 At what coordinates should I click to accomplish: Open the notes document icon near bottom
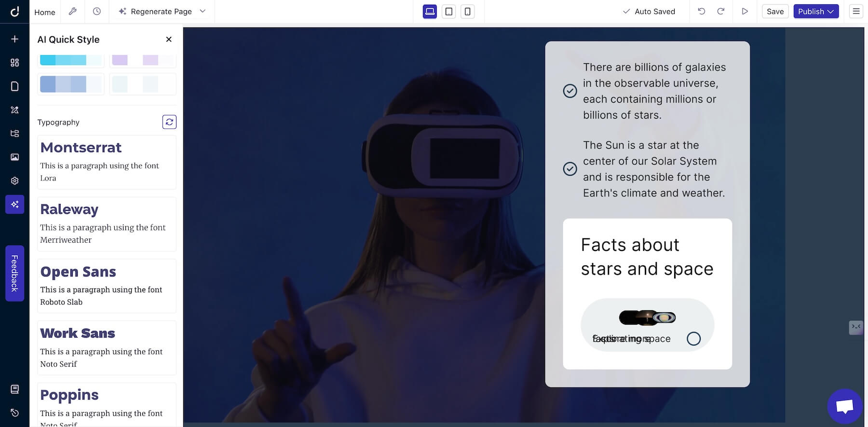[x=14, y=389]
